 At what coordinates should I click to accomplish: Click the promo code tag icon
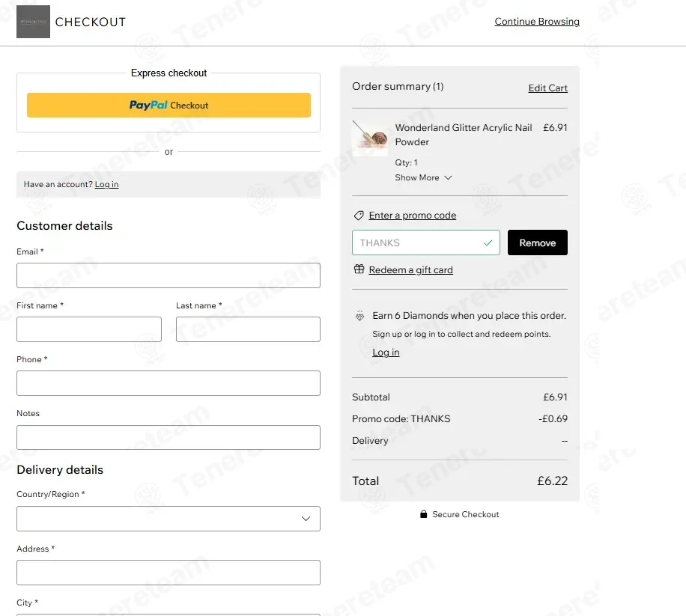pyautogui.click(x=359, y=216)
